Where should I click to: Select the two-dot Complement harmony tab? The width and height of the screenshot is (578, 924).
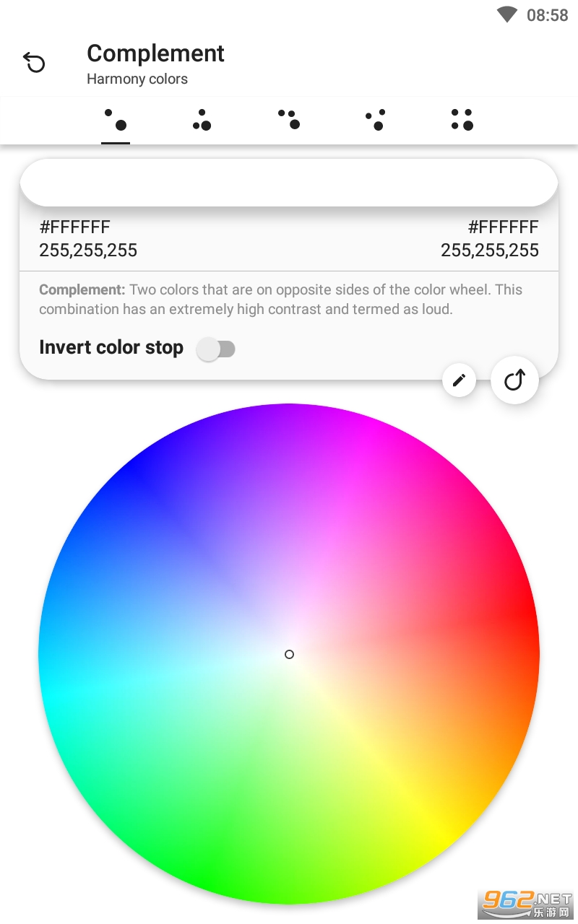point(116,120)
